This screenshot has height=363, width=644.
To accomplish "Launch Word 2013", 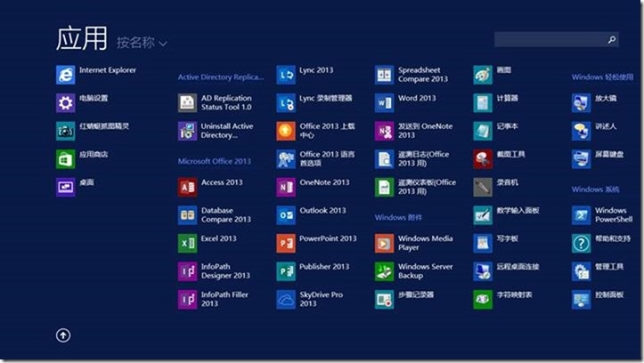I will pos(405,102).
